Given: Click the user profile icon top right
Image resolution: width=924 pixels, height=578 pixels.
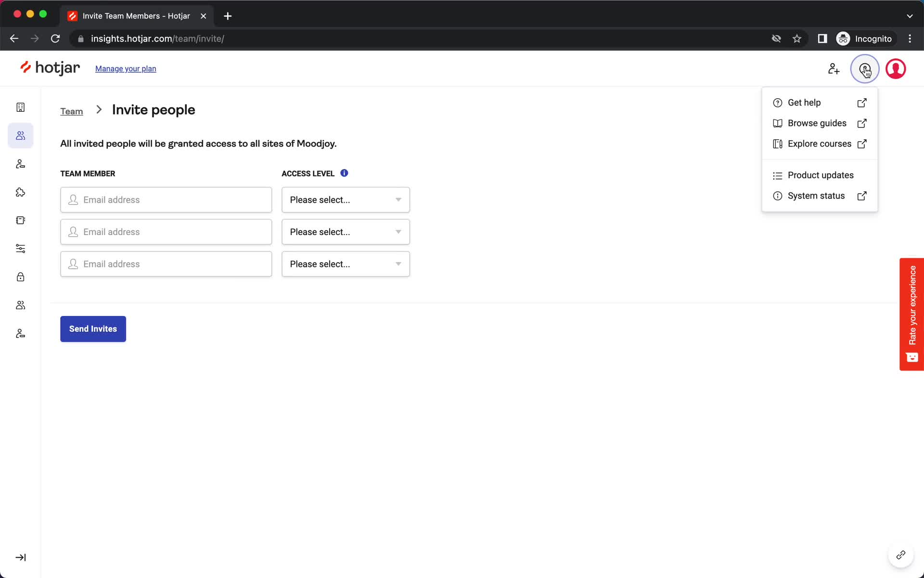Looking at the screenshot, I should coord(896,68).
